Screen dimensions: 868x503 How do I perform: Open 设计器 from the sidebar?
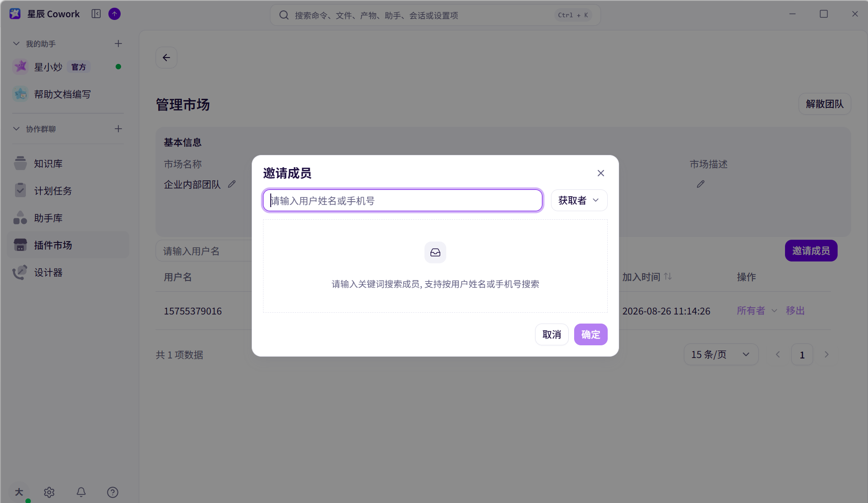[68, 272]
